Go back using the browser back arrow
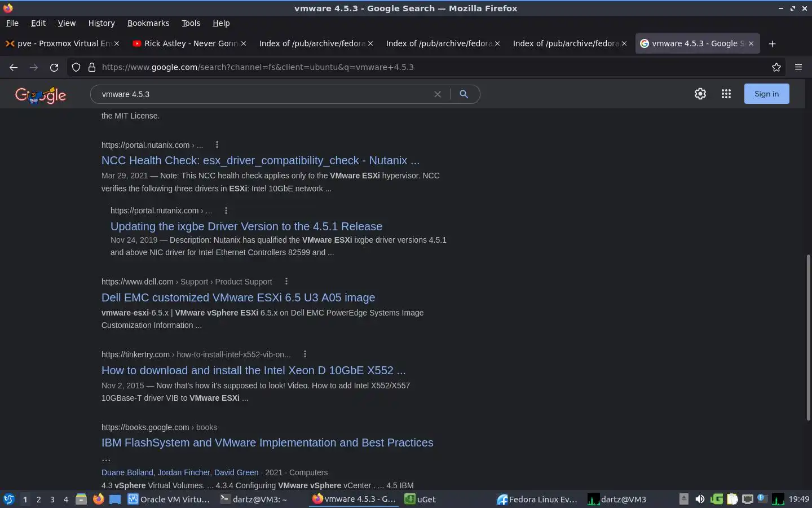Image resolution: width=812 pixels, height=508 pixels. pyautogui.click(x=14, y=67)
